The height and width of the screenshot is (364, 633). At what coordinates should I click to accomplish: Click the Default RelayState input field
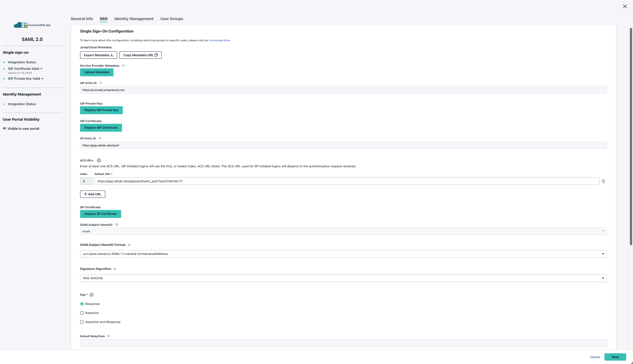tap(343, 343)
